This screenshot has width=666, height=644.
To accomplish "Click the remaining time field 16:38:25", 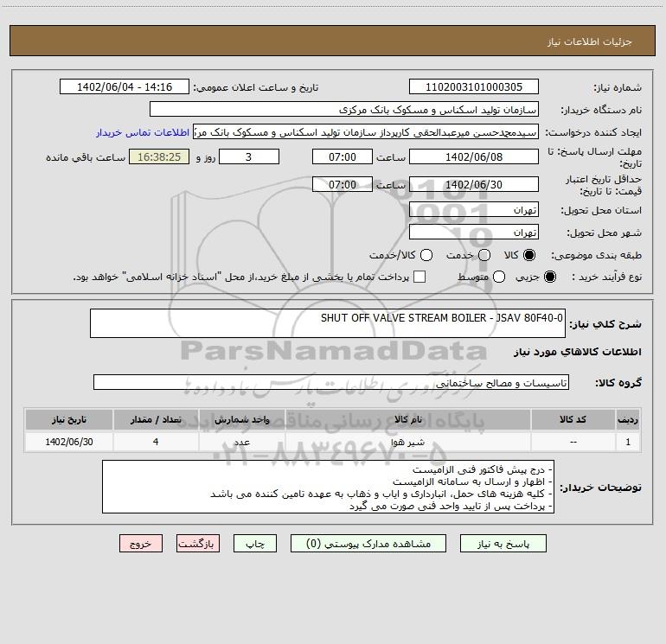I will (159, 156).
